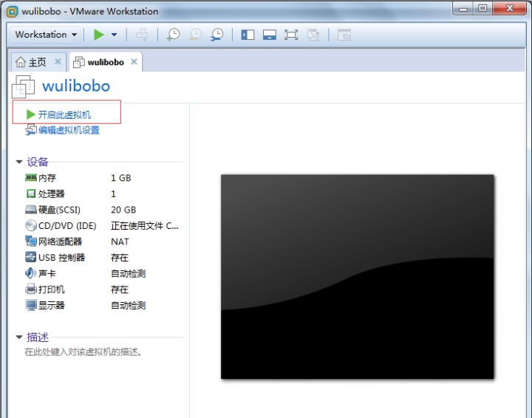This screenshot has width=532, height=418.
Task: Click the Unity mode toolbar icon
Action: tap(313, 35)
